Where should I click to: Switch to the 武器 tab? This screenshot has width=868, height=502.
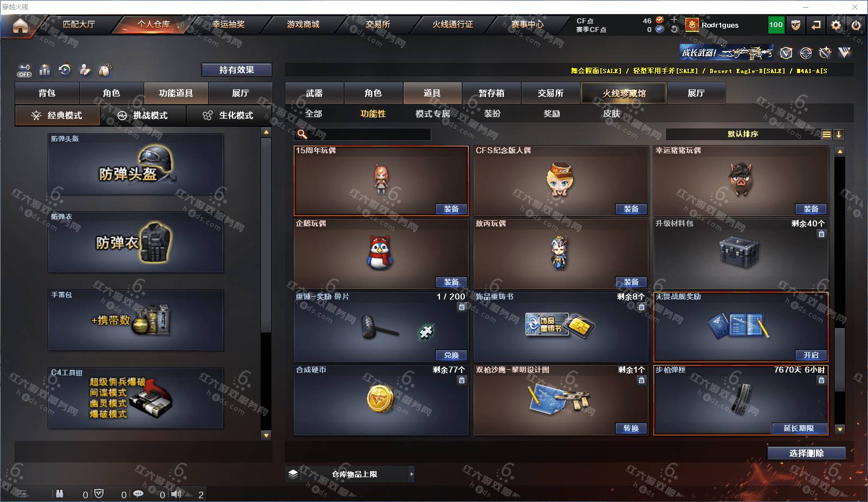tap(314, 93)
